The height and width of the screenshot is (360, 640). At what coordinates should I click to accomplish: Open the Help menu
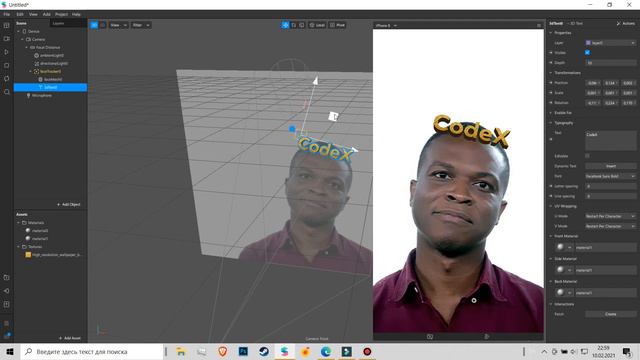pyautogui.click(x=76, y=14)
